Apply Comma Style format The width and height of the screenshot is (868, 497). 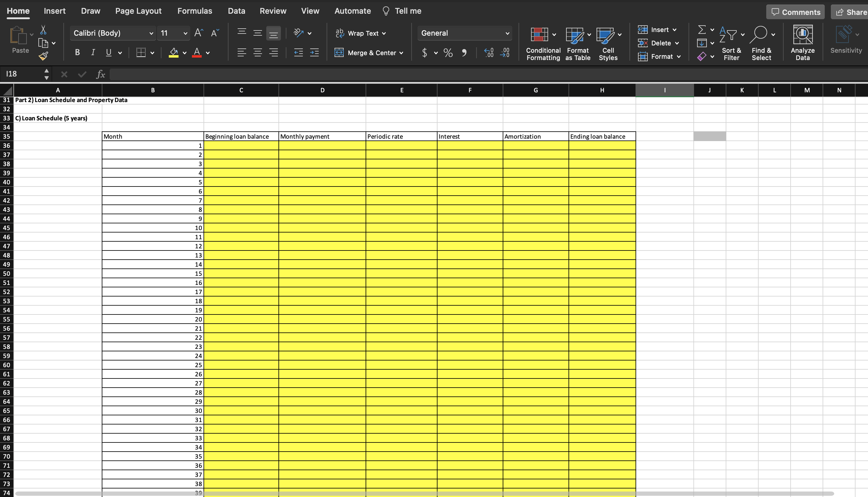464,53
